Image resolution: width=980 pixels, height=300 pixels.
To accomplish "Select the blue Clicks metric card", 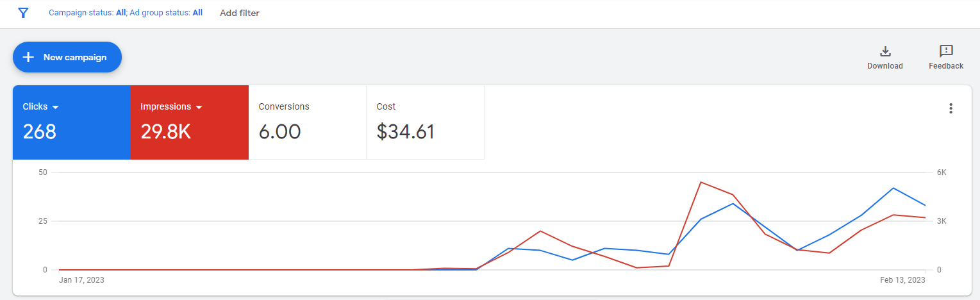I will 71,122.
